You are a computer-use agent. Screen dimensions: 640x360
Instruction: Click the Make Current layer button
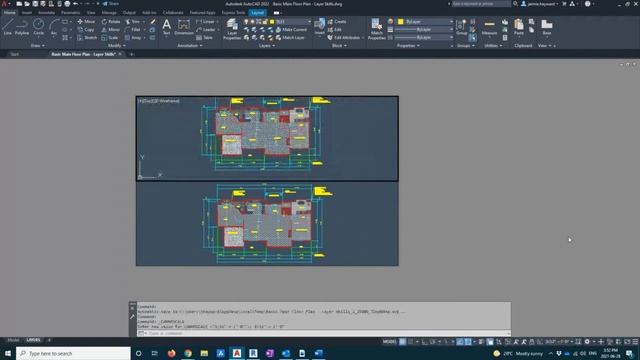[x=291, y=29]
